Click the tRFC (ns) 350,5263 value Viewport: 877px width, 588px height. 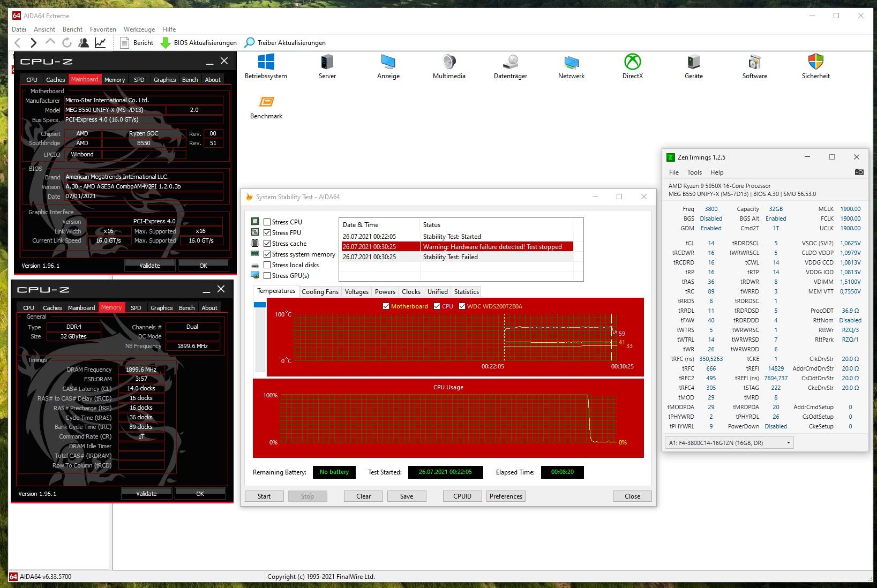(x=711, y=359)
